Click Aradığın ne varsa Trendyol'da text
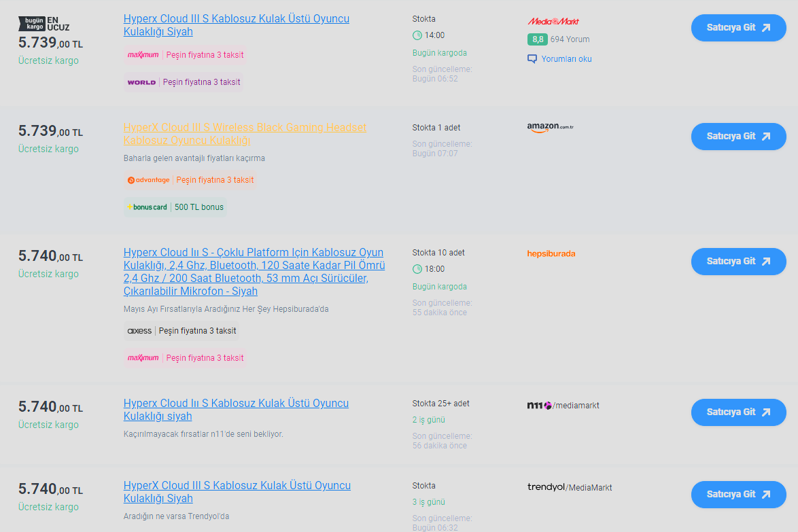The height and width of the screenshot is (532, 798). point(177,516)
